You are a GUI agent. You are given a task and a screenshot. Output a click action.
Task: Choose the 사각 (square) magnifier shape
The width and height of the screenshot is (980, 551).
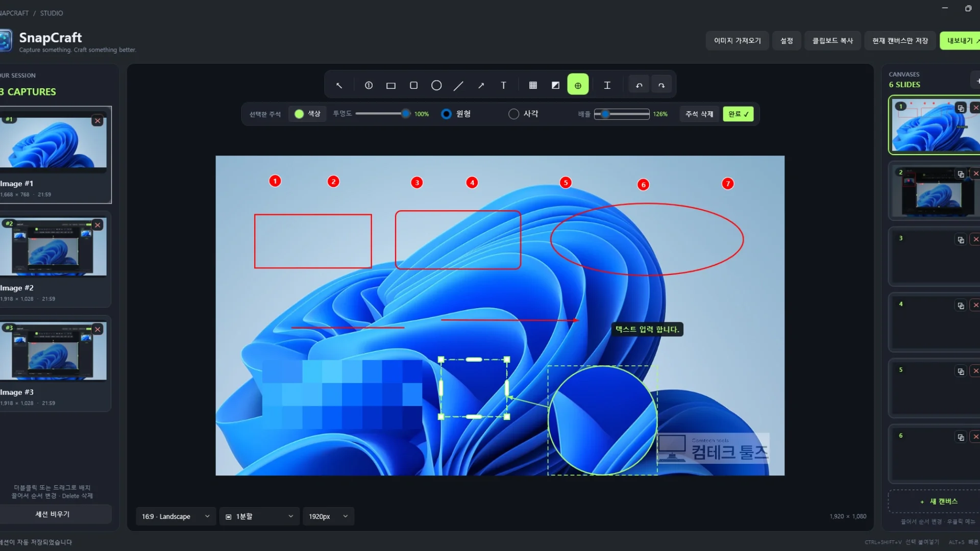click(x=524, y=114)
